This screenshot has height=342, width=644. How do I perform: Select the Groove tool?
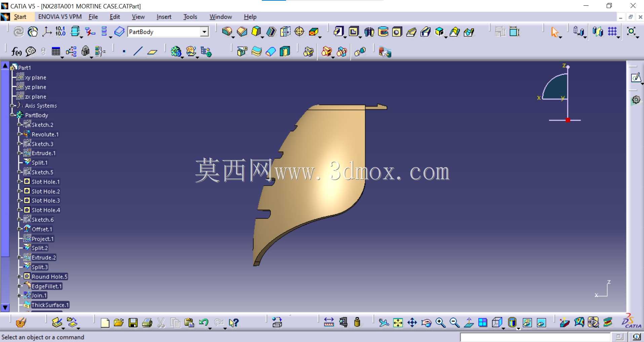pyautogui.click(x=383, y=32)
